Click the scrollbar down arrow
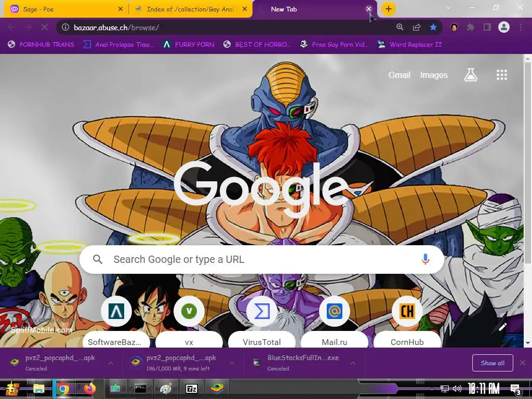 click(x=528, y=343)
